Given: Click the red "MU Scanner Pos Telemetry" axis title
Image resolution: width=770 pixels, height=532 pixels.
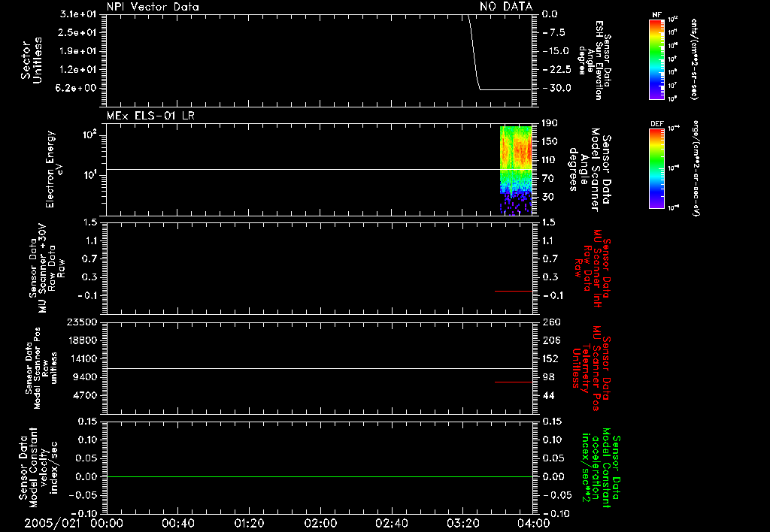Looking at the screenshot, I should (591, 368).
